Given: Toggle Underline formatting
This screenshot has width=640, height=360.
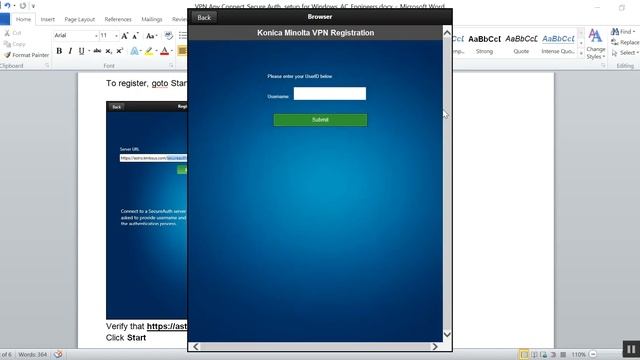Looking at the screenshot, I should click(x=81, y=51).
